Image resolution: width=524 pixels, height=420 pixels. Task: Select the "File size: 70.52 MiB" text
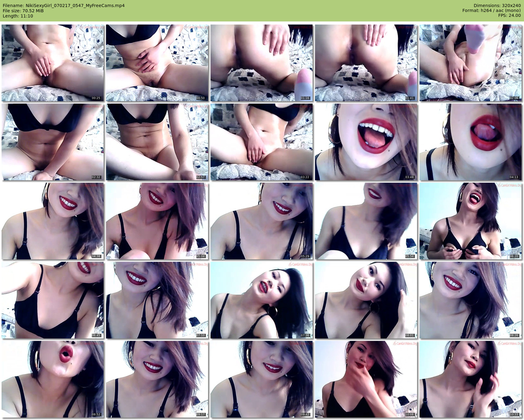click(23, 11)
